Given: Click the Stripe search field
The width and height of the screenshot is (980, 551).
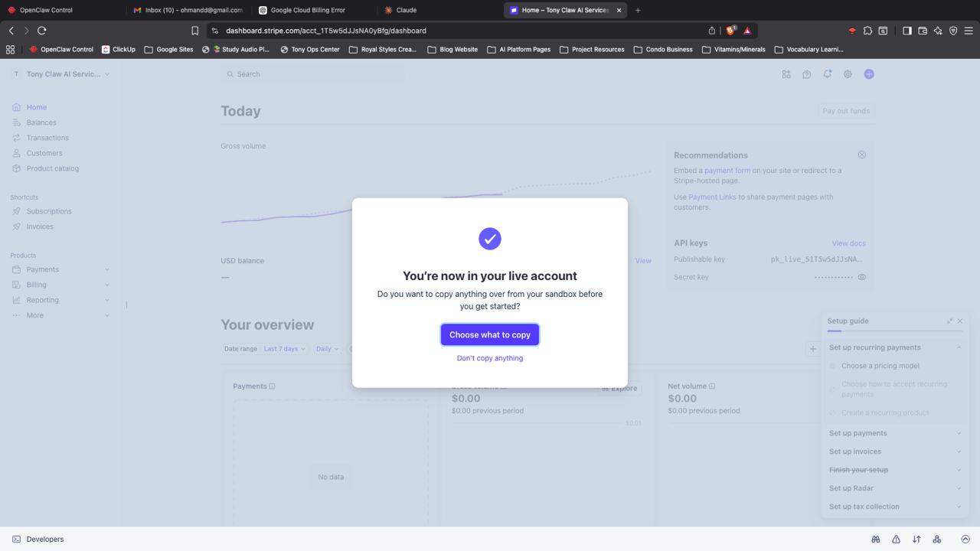Looking at the screenshot, I should point(314,74).
